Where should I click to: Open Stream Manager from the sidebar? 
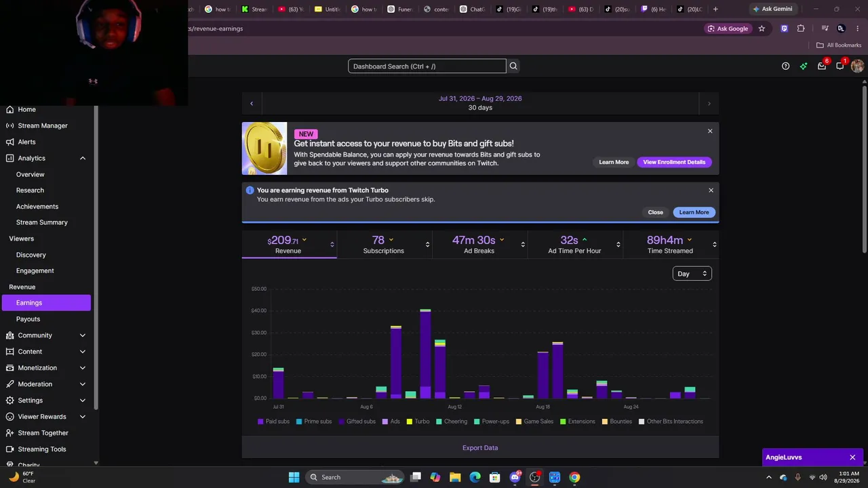42,125
